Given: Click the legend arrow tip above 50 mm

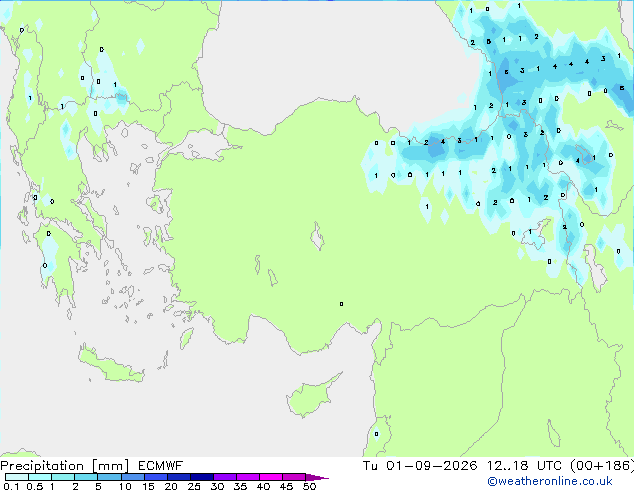Looking at the screenshot, I should point(317,477).
